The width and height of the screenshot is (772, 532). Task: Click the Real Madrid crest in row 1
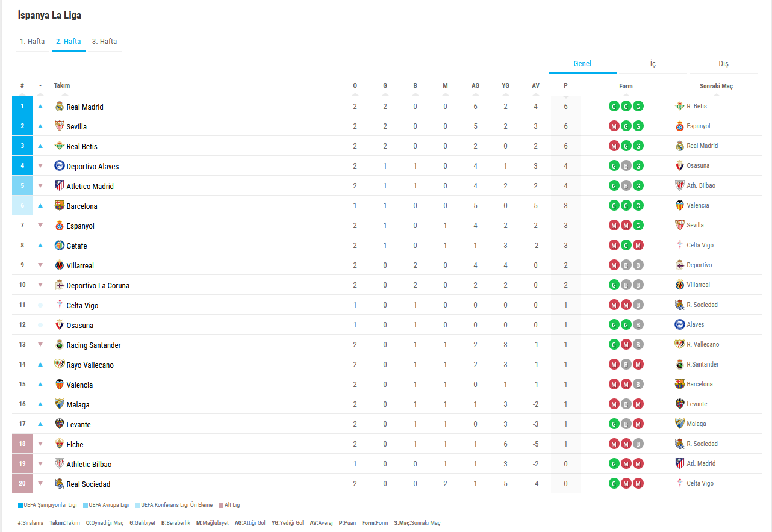(59, 107)
